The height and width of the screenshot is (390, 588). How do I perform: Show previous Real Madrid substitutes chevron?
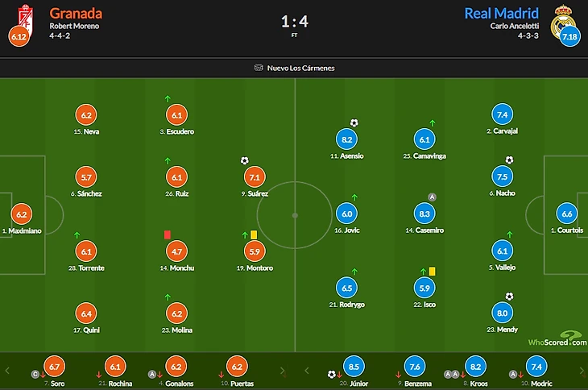click(307, 371)
